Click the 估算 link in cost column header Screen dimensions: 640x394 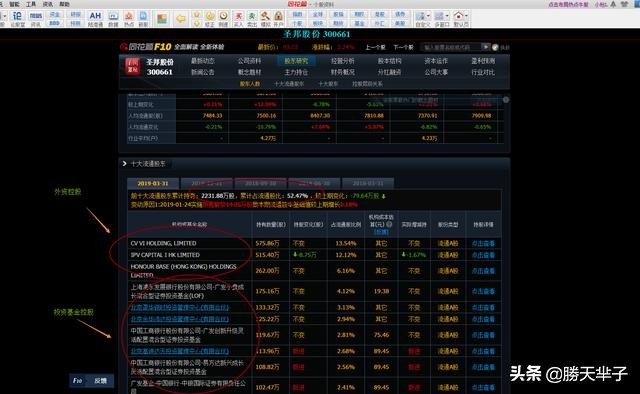[x=381, y=232]
